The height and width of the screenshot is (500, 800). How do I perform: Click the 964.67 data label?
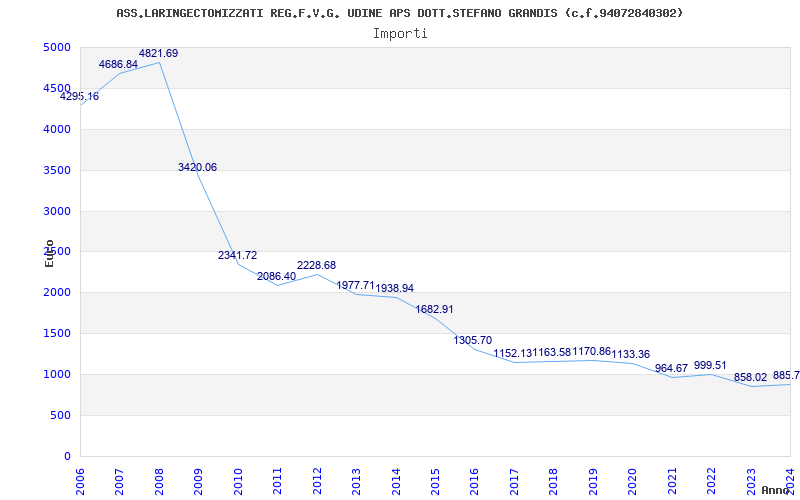coord(671,368)
